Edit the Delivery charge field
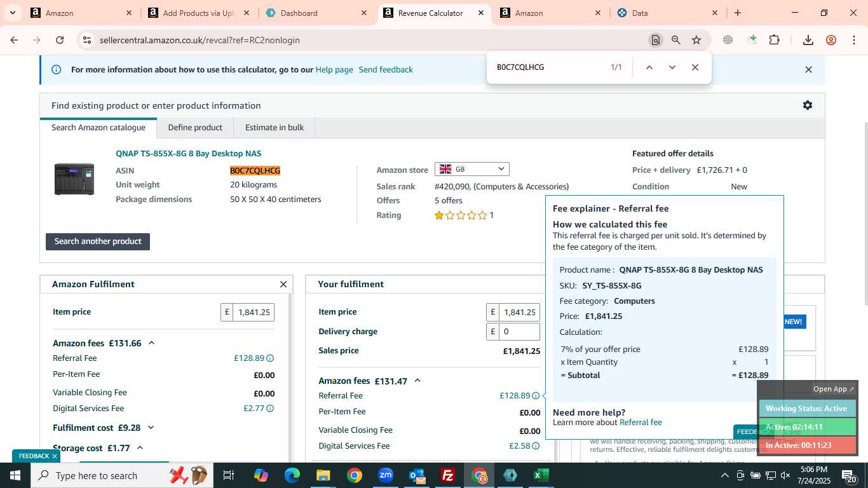868x488 pixels. coord(519,332)
